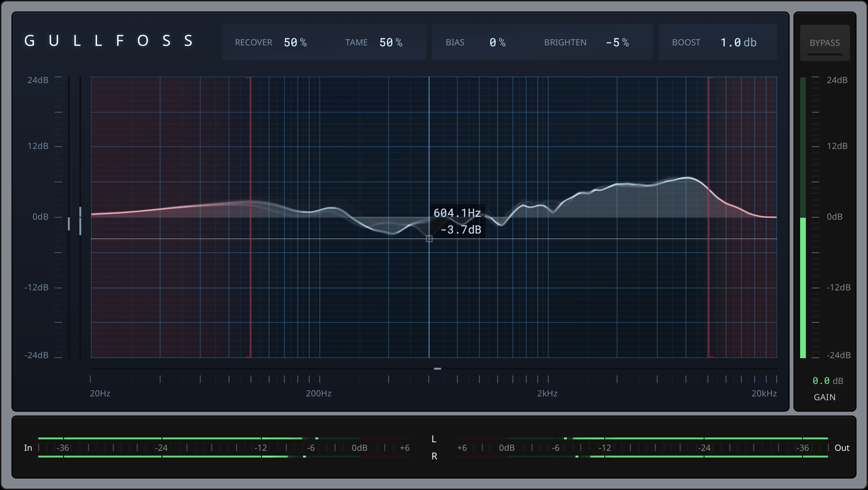Click the input meter +6 scale mark
This screenshot has width=868, height=490.
[404, 448]
